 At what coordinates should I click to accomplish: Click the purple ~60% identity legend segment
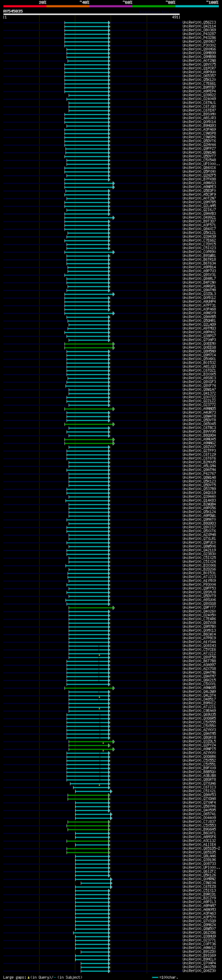[x=111, y=6]
